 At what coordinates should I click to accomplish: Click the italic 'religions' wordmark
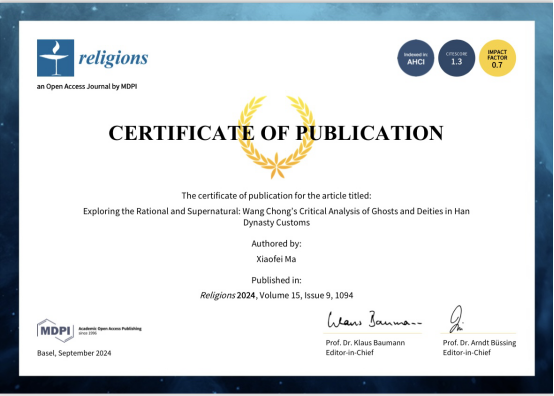(x=113, y=58)
